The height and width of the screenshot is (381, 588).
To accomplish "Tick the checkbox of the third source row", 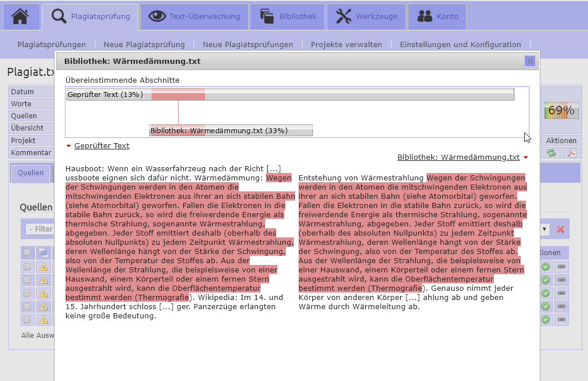I will point(27,293).
